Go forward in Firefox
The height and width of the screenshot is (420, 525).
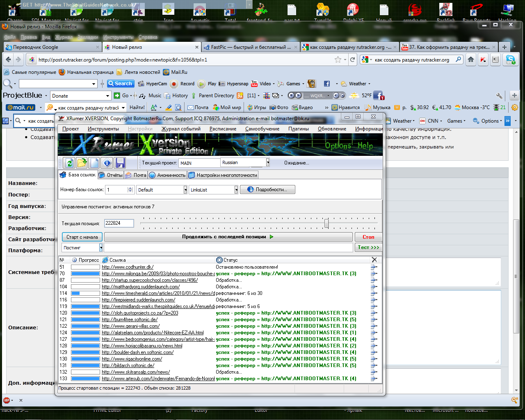click(x=18, y=59)
